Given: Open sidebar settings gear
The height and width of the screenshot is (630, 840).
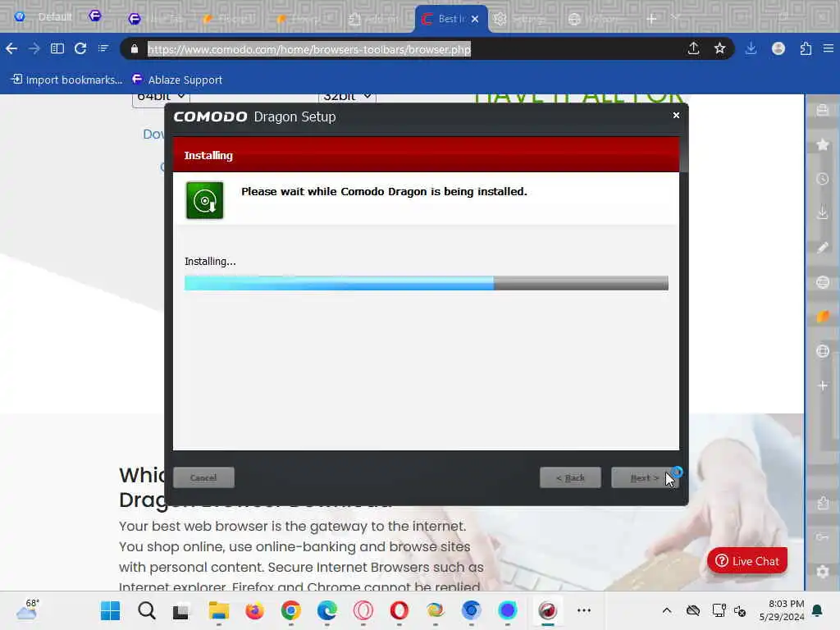Looking at the screenshot, I should (x=823, y=572).
